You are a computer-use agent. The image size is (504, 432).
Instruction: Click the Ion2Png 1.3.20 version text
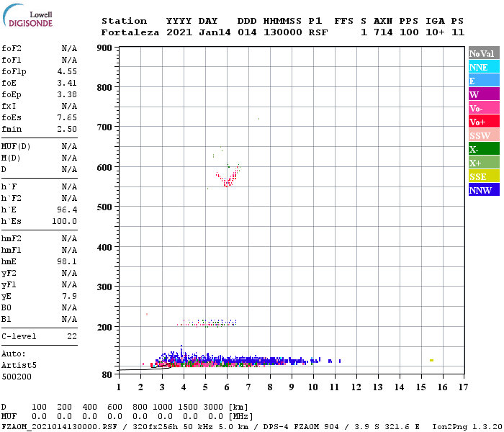[467, 426]
